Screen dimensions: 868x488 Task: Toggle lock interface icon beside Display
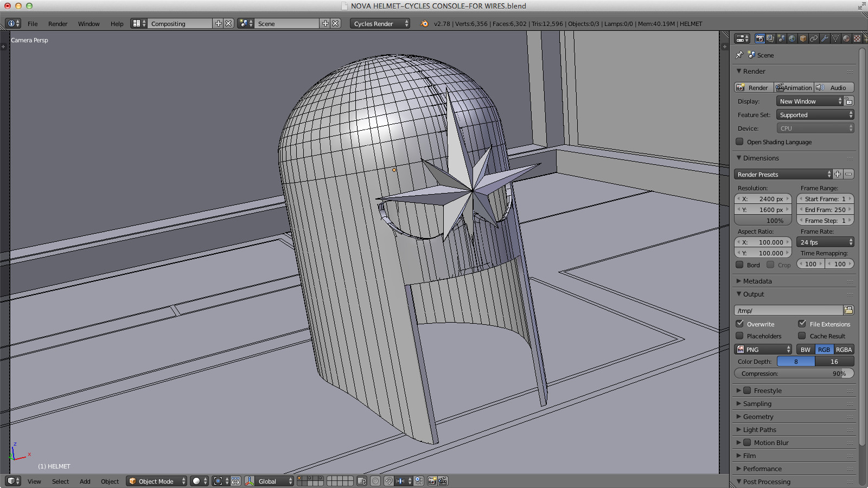849,101
